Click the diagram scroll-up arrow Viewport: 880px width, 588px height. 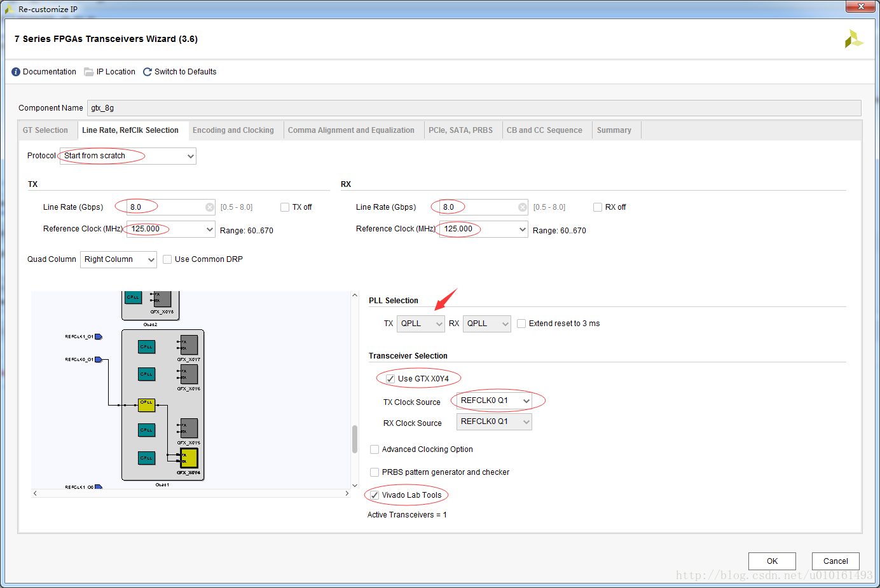click(355, 296)
